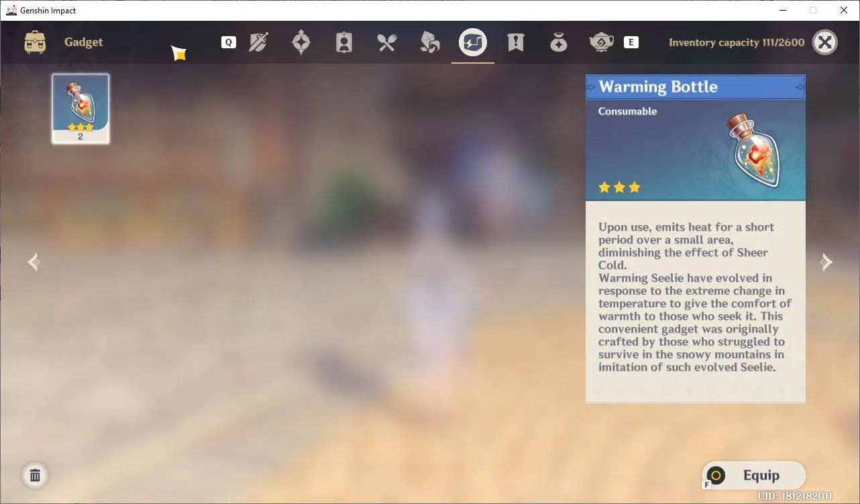Click the Gadget category label
This screenshot has width=860, height=504.
click(x=84, y=42)
